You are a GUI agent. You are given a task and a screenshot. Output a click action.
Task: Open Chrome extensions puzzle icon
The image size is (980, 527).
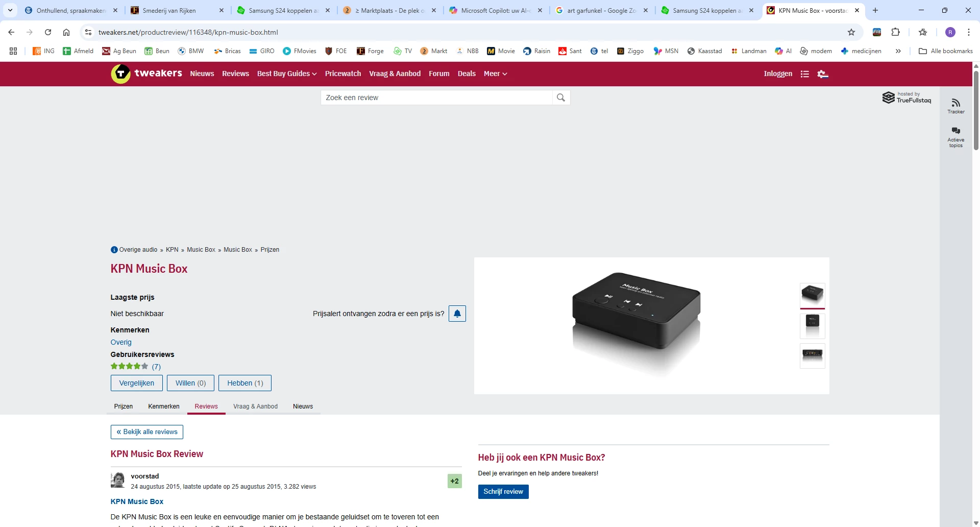pyautogui.click(x=895, y=32)
